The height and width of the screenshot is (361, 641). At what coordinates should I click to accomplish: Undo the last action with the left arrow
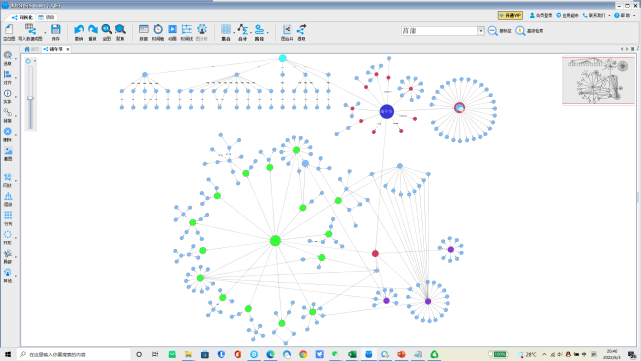pos(79,30)
